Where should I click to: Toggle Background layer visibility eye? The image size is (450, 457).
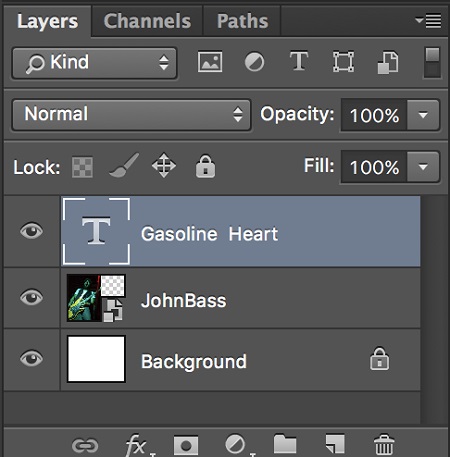tap(31, 359)
